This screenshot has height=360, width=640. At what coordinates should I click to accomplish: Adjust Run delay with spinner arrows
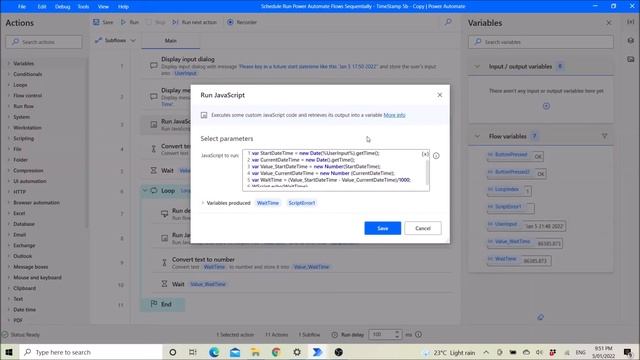(397, 335)
